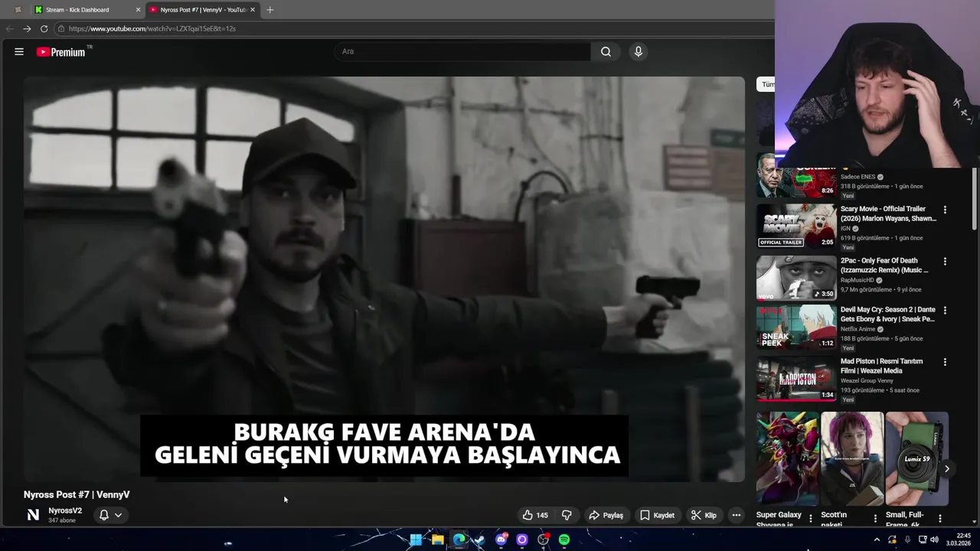Open options menu for Mad Piston video
Screen dimensions: 980x551
pyautogui.click(x=945, y=362)
